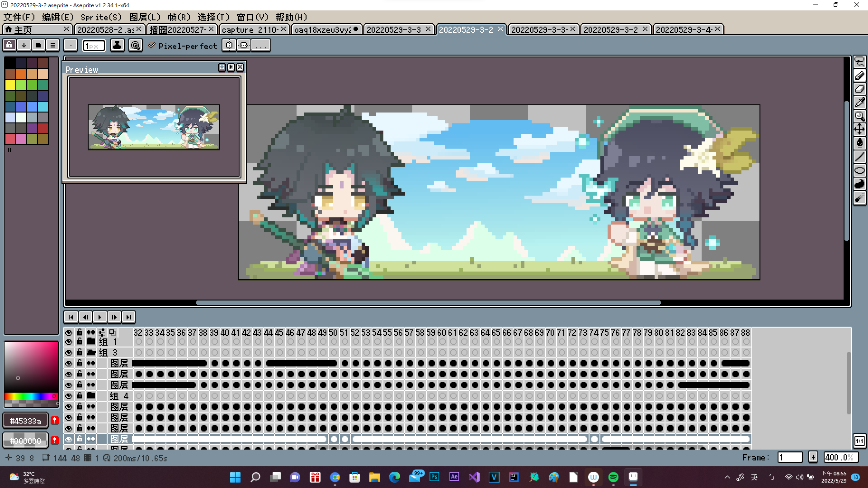Go to last frame button
This screenshot has height=488, width=868.
tap(129, 317)
